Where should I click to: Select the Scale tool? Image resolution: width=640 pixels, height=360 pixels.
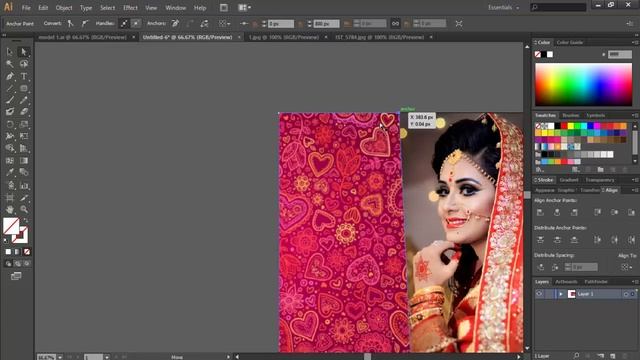pos(24,124)
